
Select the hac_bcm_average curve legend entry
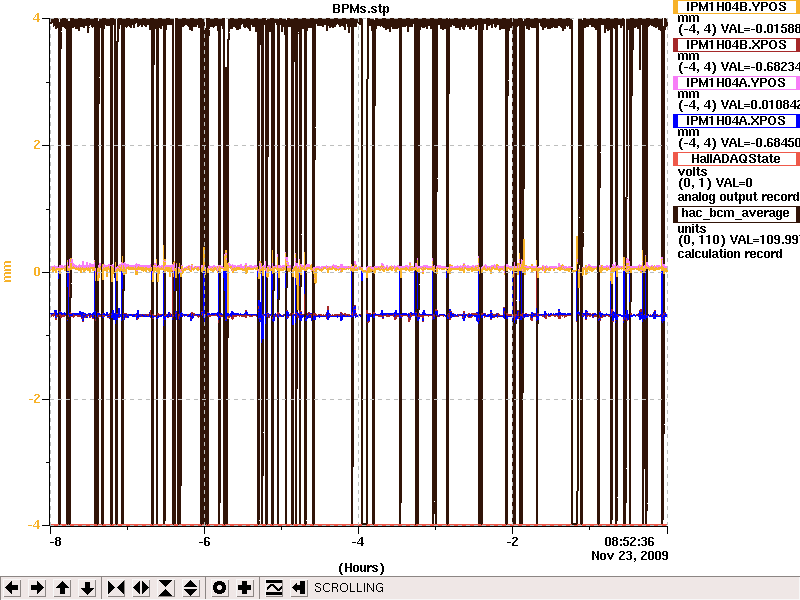[736, 213]
